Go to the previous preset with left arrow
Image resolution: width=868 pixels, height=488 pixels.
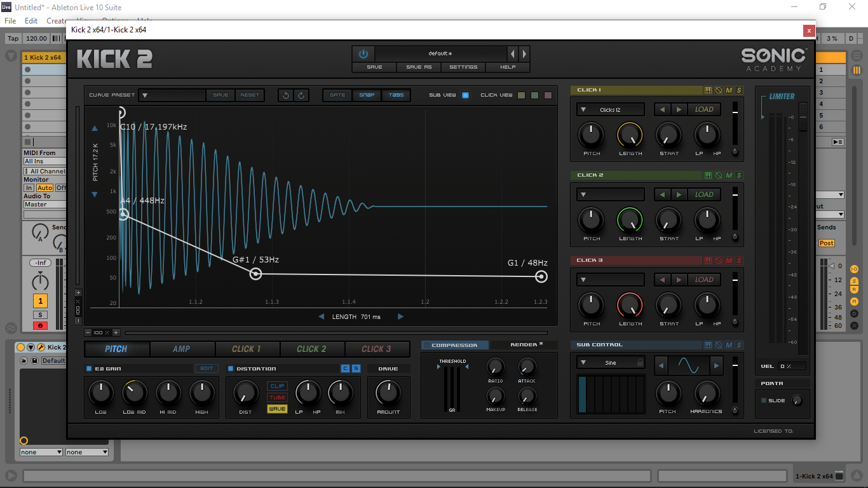(513, 54)
